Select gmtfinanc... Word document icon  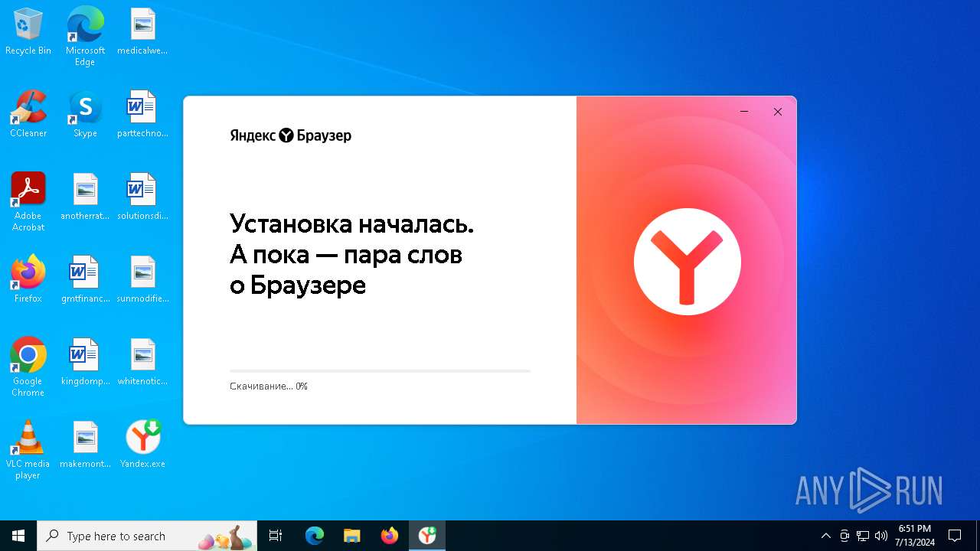85,279
